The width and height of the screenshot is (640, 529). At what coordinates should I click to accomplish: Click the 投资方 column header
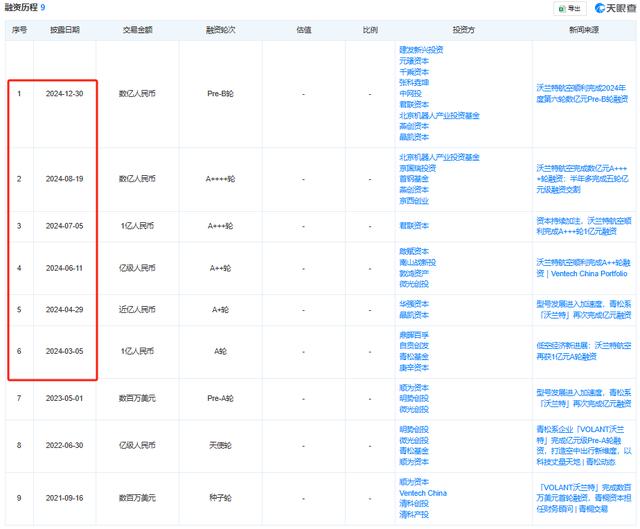(463, 30)
